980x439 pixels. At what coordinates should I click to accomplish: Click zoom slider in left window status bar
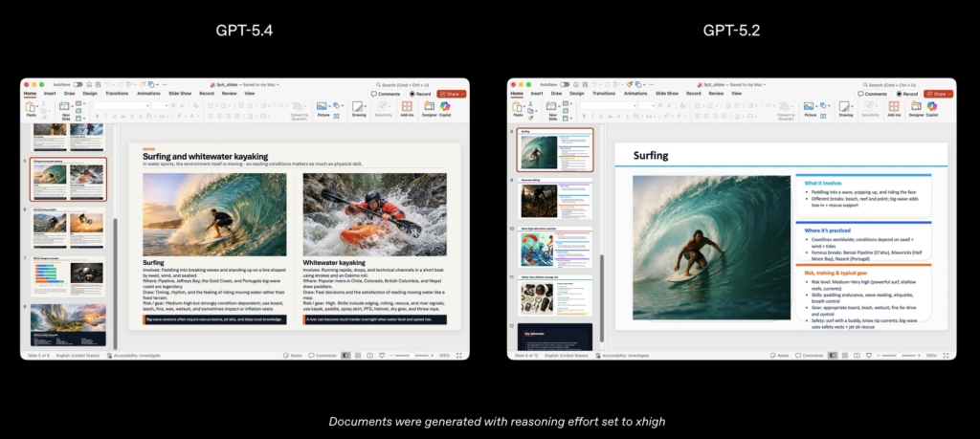(412, 355)
